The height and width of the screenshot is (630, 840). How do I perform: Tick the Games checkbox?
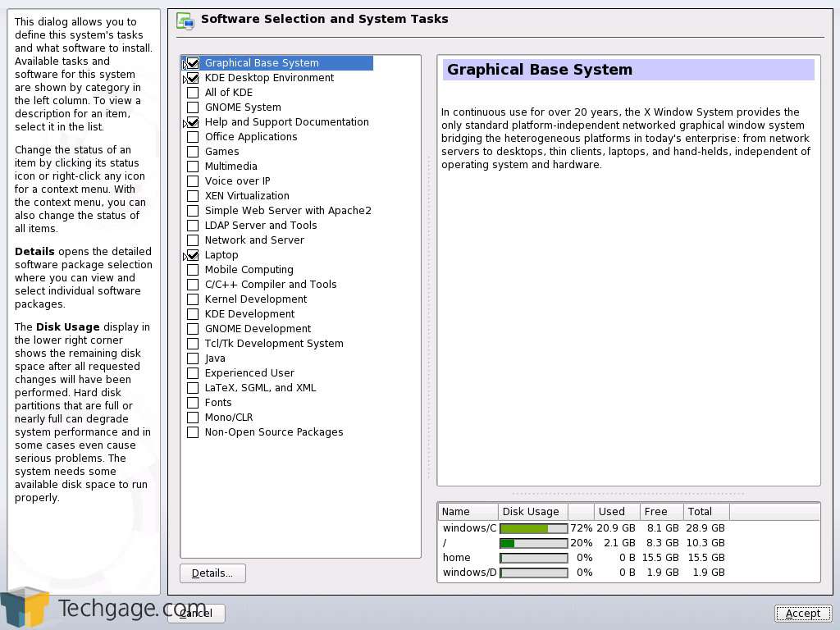click(192, 152)
